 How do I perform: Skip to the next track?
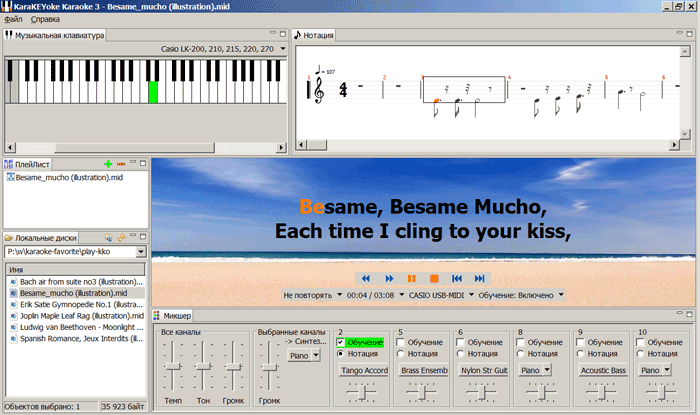point(480,278)
